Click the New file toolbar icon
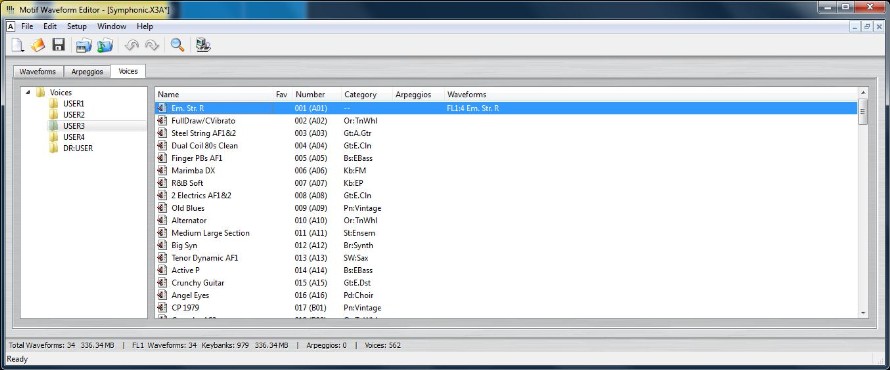This screenshot has width=890, height=370. (18, 45)
